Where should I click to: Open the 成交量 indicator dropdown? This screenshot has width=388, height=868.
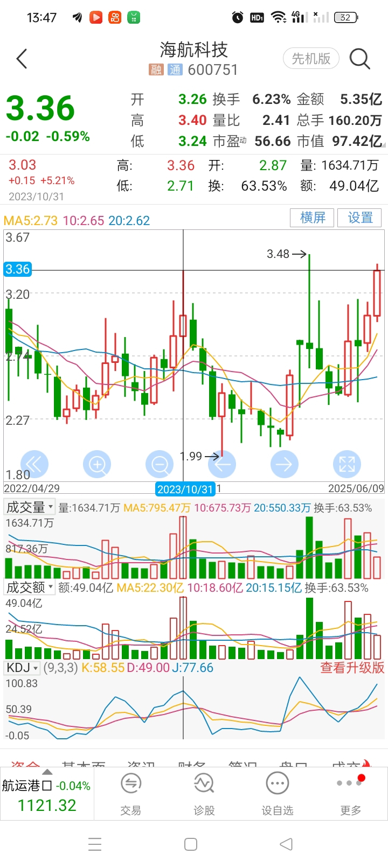click(30, 507)
